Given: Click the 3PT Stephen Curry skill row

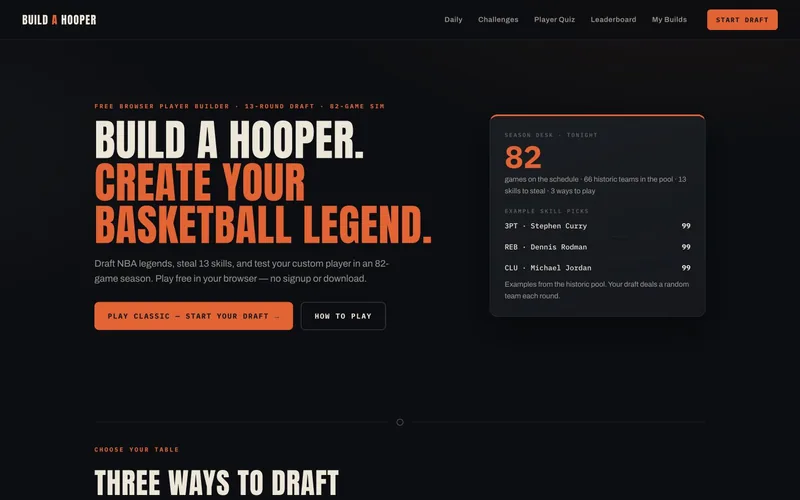Looking at the screenshot, I should point(597,226).
